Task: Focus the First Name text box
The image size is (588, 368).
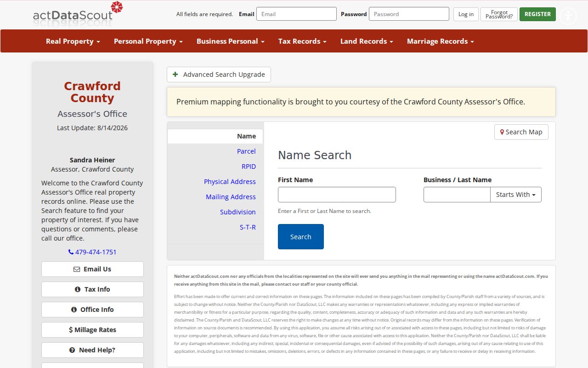Action: tap(337, 195)
